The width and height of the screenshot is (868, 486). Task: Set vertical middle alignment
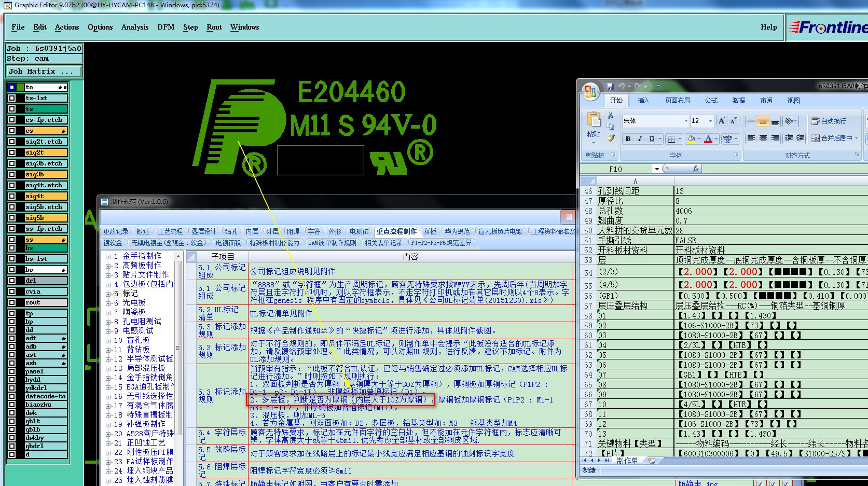tap(763, 121)
